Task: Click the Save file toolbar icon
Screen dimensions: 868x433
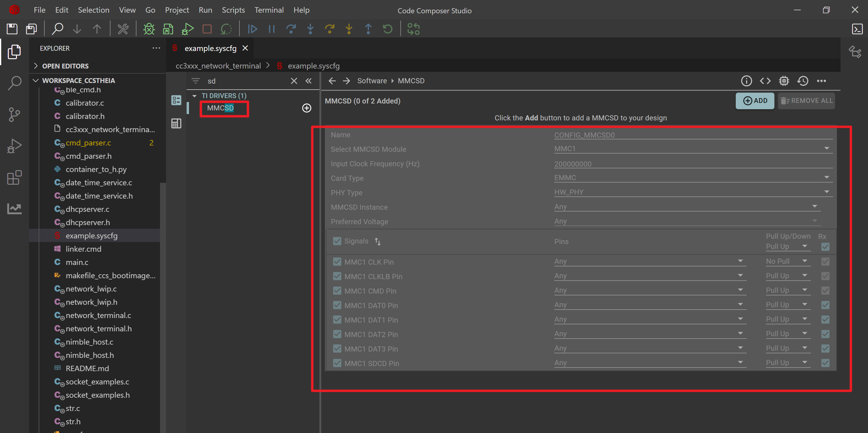Action: 12,29
